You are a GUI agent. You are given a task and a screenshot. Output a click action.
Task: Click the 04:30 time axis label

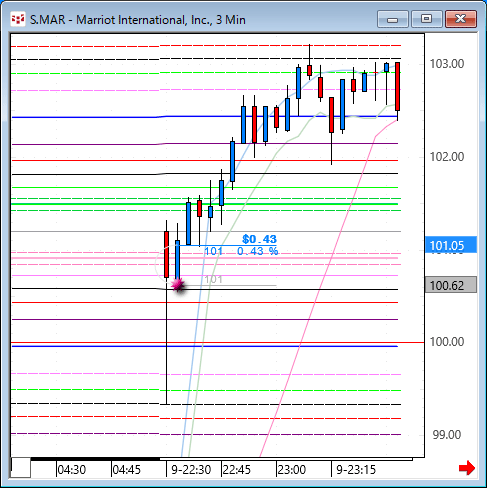pyautogui.click(x=72, y=470)
